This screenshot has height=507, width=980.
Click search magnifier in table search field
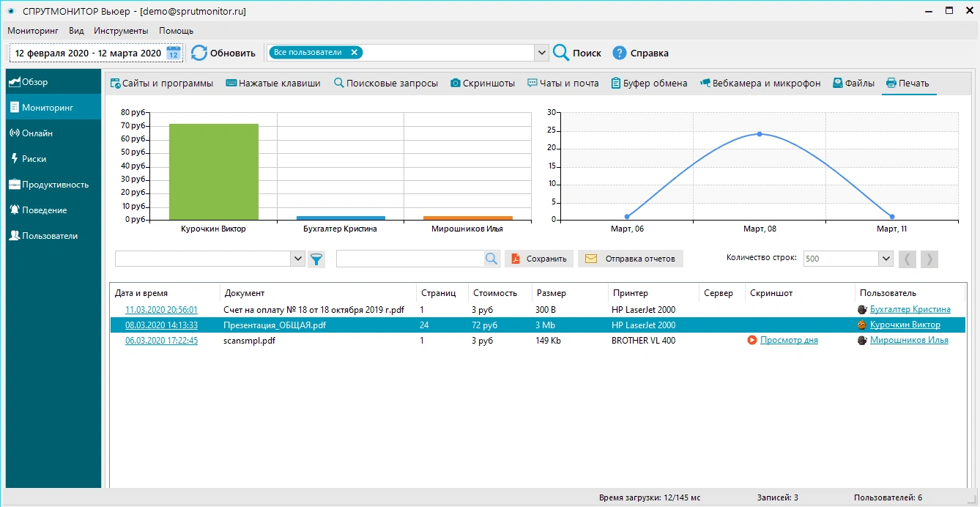click(491, 259)
